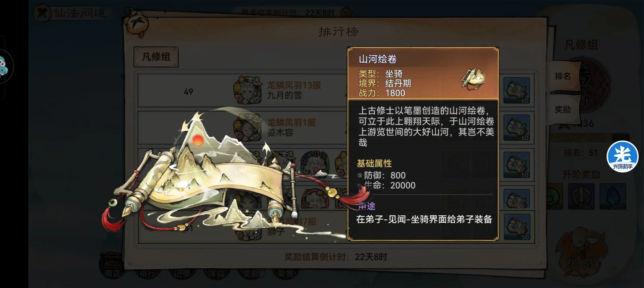Select the 凡修组 group tab
The width and height of the screenshot is (644, 288).
pos(156,57)
